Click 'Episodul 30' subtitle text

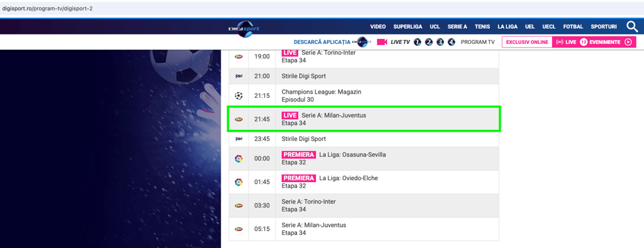click(297, 100)
